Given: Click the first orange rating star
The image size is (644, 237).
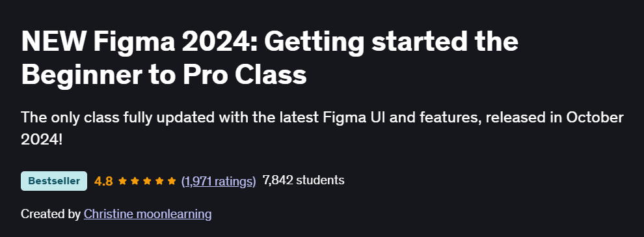Looking at the screenshot, I should coord(122,181).
